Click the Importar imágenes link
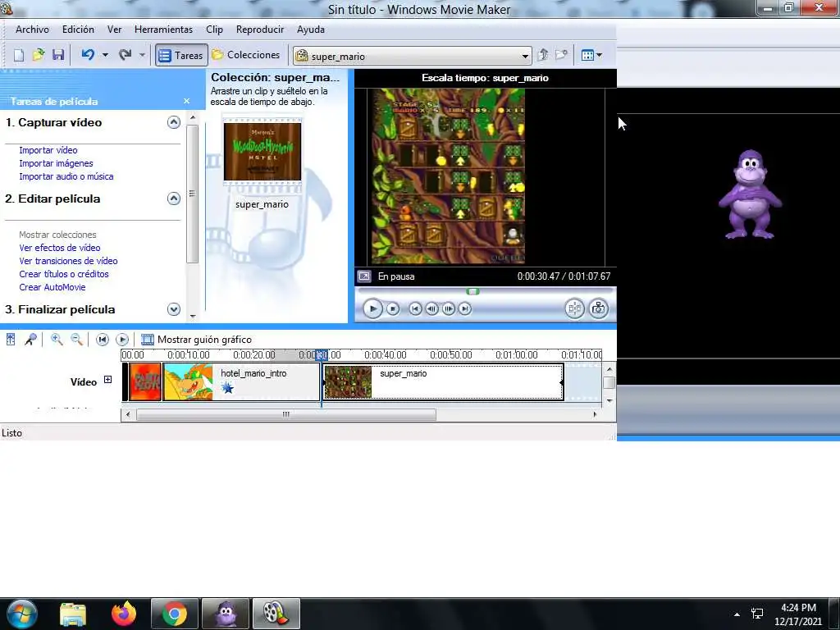This screenshot has height=630, width=840. tap(57, 163)
